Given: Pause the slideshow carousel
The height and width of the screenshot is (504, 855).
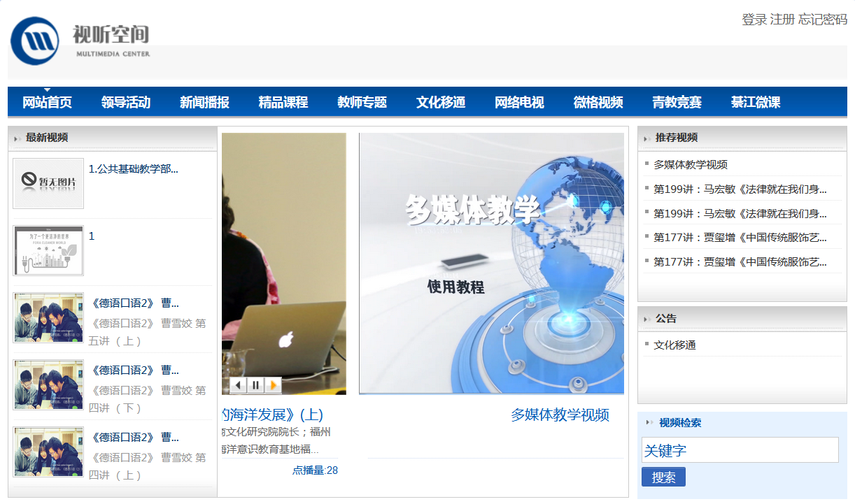Looking at the screenshot, I should coord(256,385).
